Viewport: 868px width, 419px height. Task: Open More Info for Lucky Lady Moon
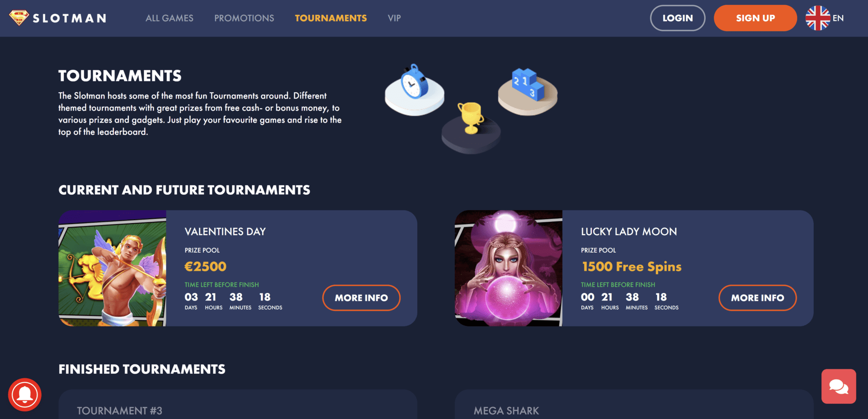pos(758,298)
